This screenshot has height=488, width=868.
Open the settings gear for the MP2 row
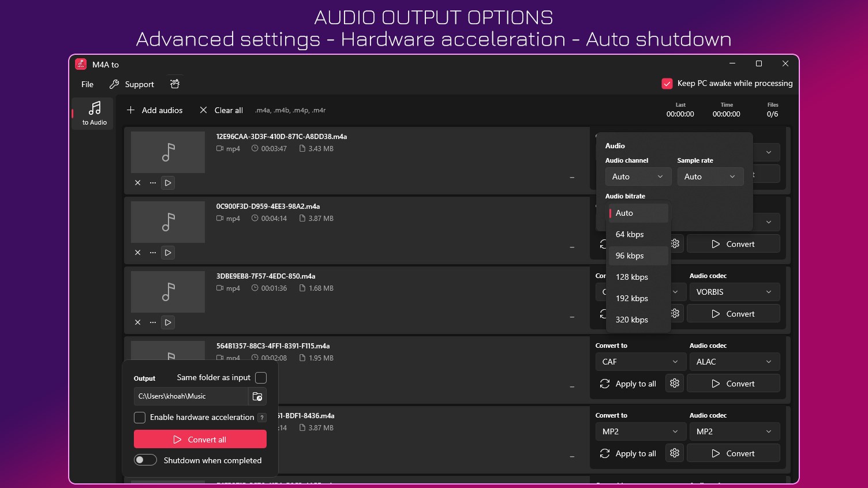(x=675, y=453)
